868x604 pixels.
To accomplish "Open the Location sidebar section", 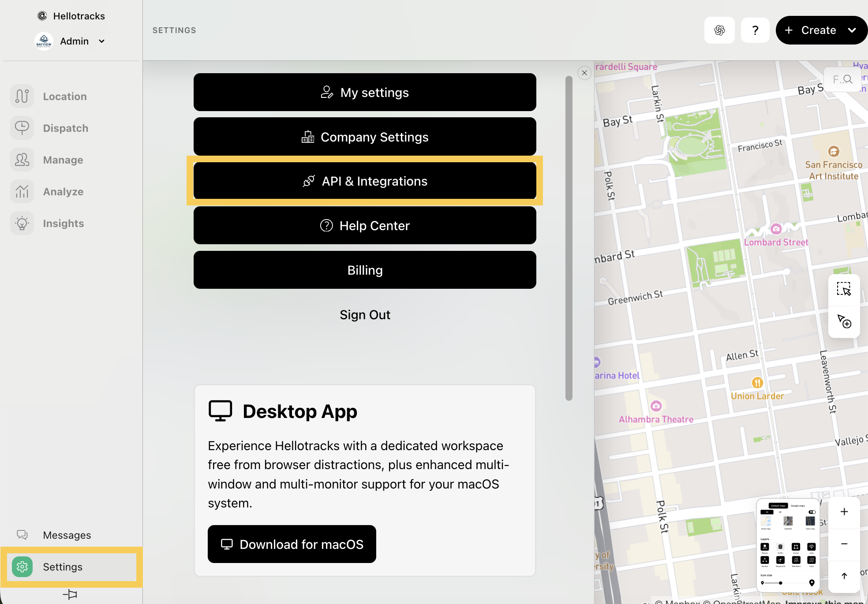I will [x=65, y=97].
